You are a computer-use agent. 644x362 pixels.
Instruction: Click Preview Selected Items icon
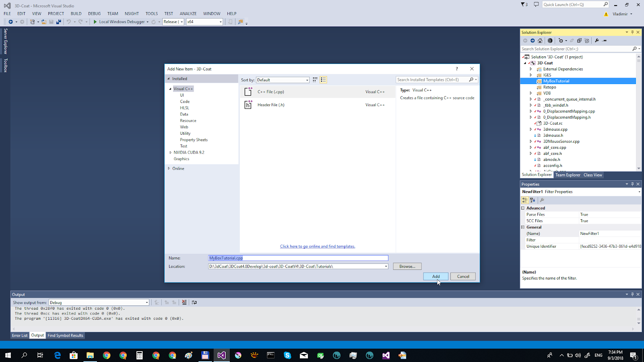pos(605,41)
